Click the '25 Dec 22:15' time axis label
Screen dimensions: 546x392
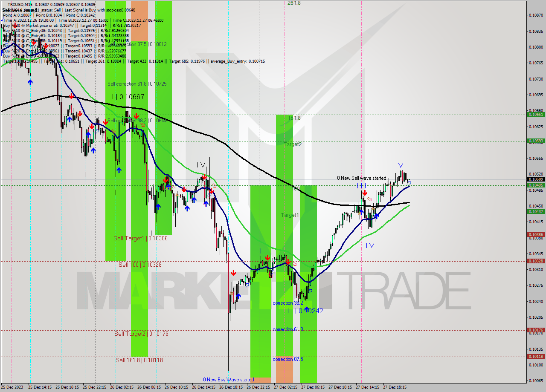[x=95, y=387]
